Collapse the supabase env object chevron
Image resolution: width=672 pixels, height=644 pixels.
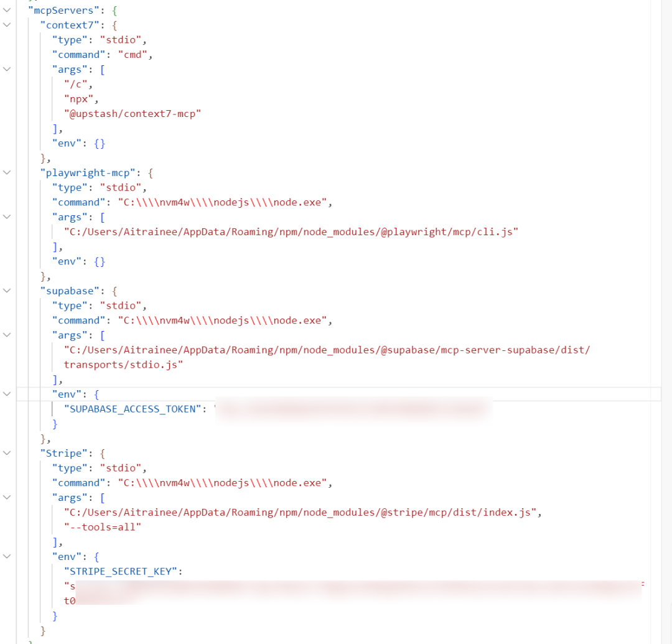click(7, 394)
